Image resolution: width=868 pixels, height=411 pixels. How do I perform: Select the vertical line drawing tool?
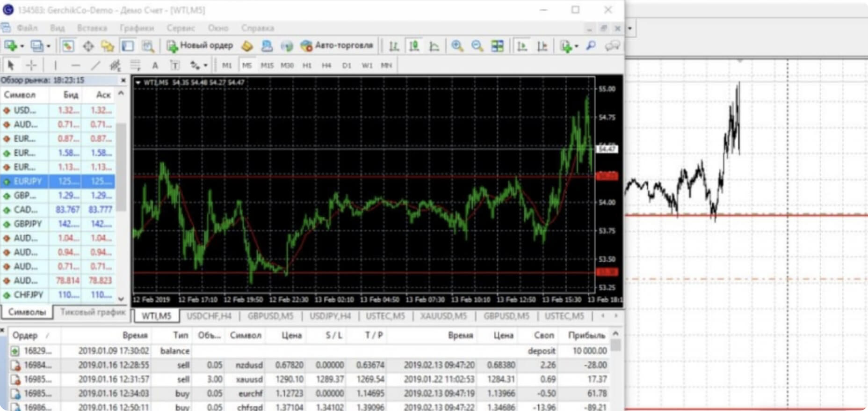55,65
